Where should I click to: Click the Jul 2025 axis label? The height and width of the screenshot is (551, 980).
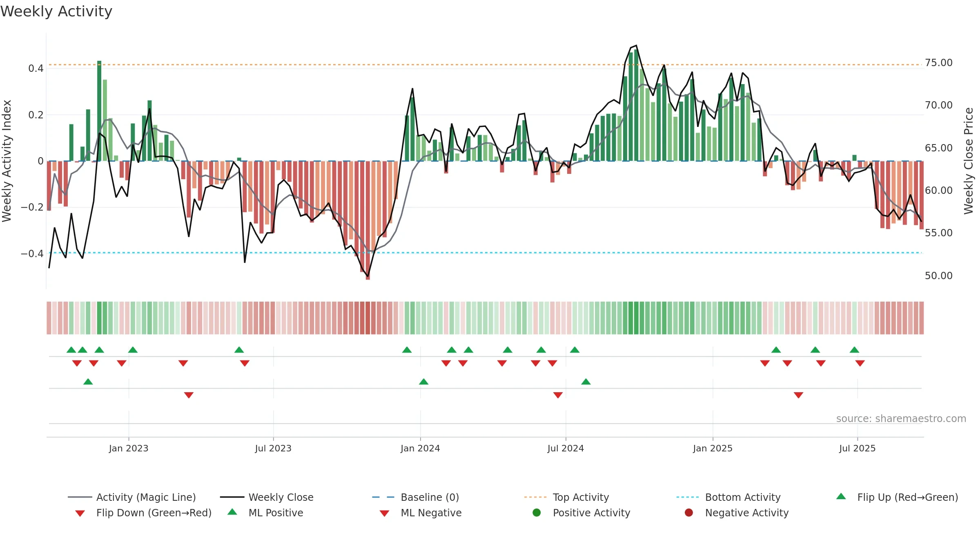tap(857, 448)
